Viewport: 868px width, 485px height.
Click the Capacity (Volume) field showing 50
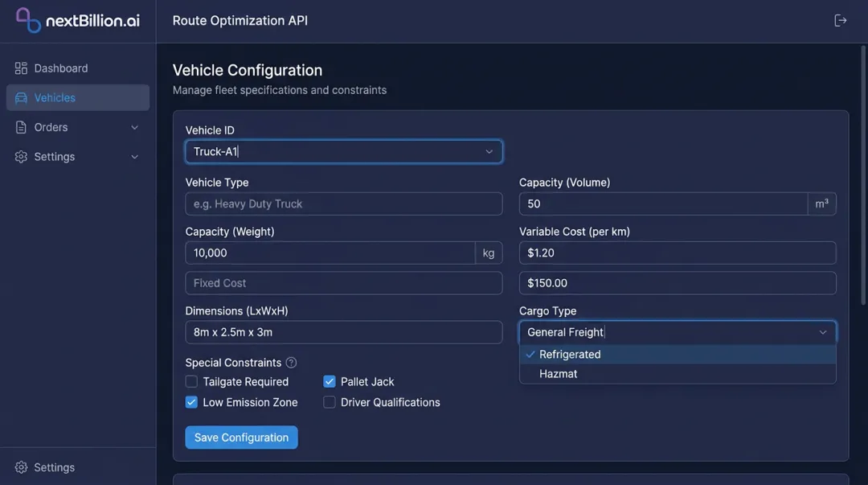(x=663, y=204)
